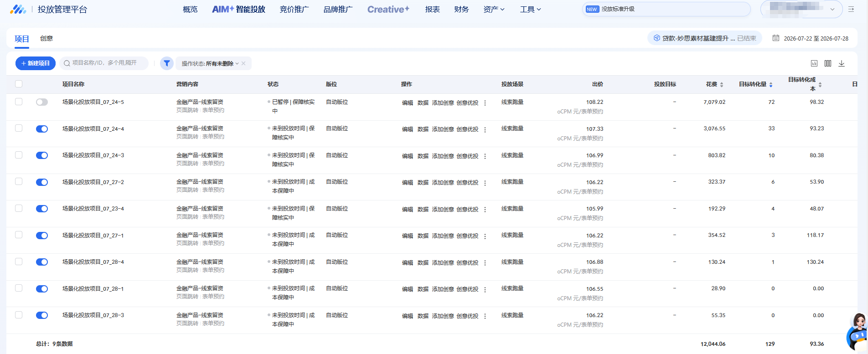Open more actions for 场景化投放项目_07_24-4

[485, 129]
